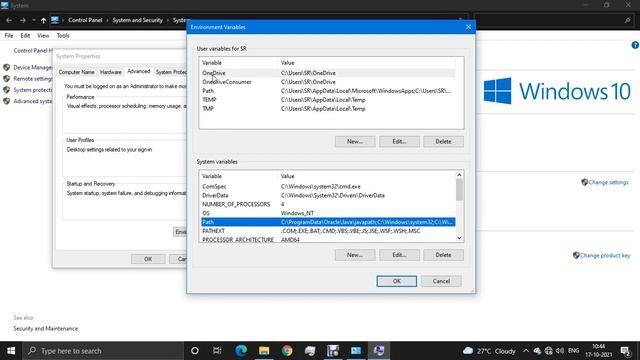This screenshot has height=360, width=640.
Task: Select the OS system variable row
Action: [x=328, y=213]
